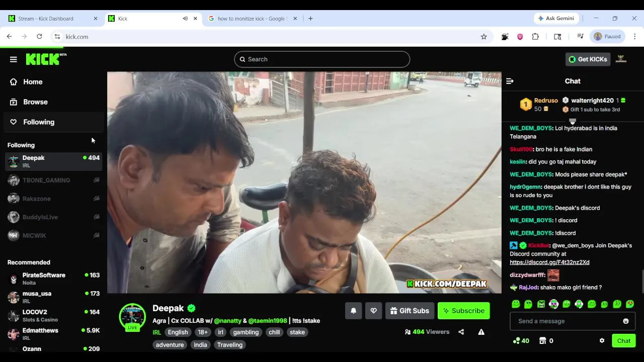Viewport: 644px width, 362px height.
Task: Open Deepak in Following list
Action: (x=54, y=161)
